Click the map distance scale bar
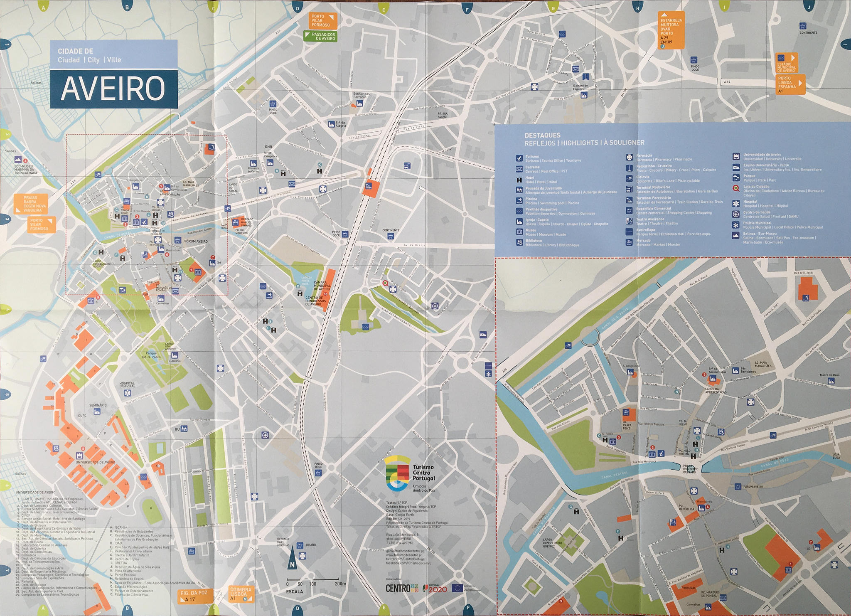 tap(312, 579)
